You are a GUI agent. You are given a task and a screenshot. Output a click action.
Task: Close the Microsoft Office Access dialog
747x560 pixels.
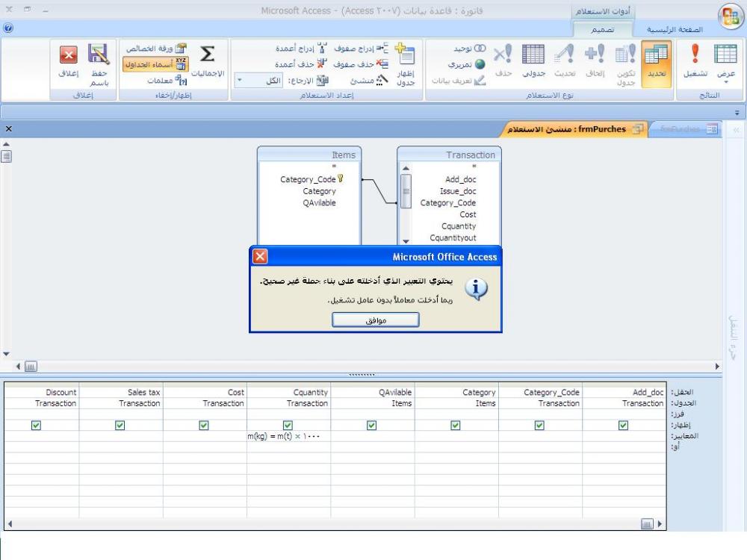(x=260, y=257)
